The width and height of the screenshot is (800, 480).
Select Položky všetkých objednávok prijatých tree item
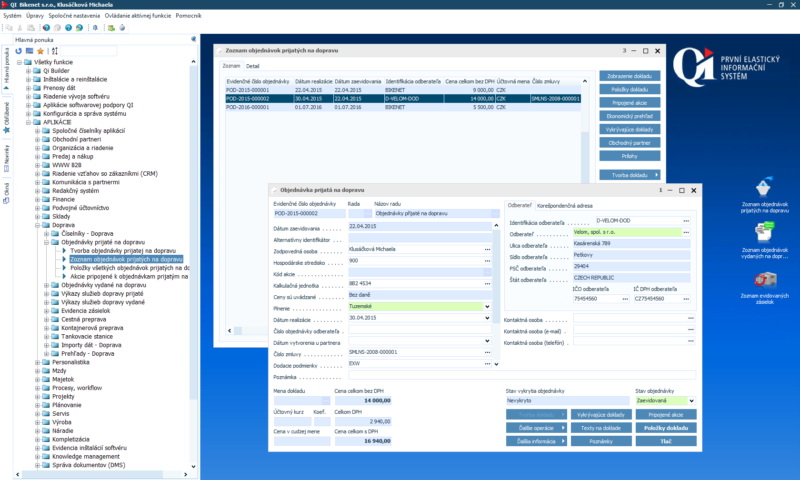[x=130, y=268]
